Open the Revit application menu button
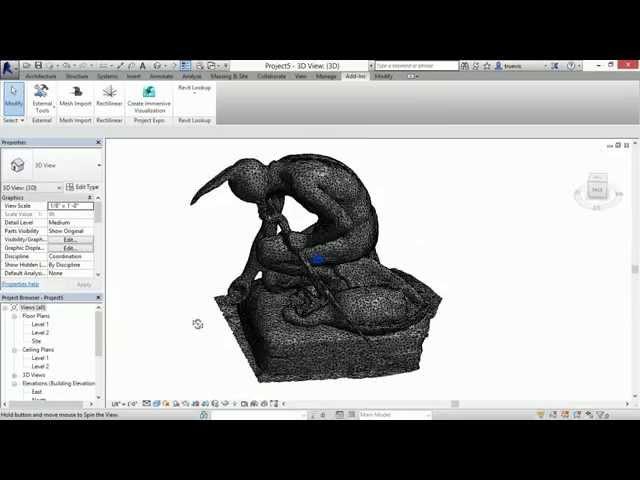Viewport: 640px width, 480px height. point(9,69)
